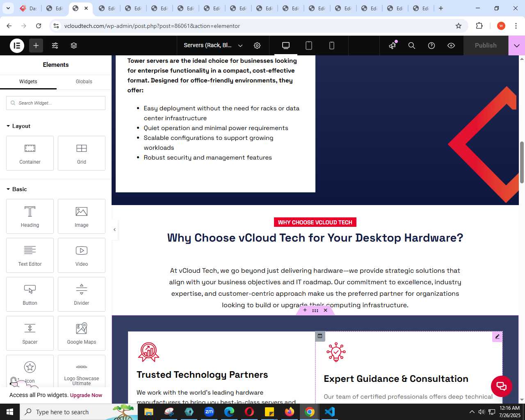Focus the Search Widget field
The image size is (525, 420).
tap(56, 103)
